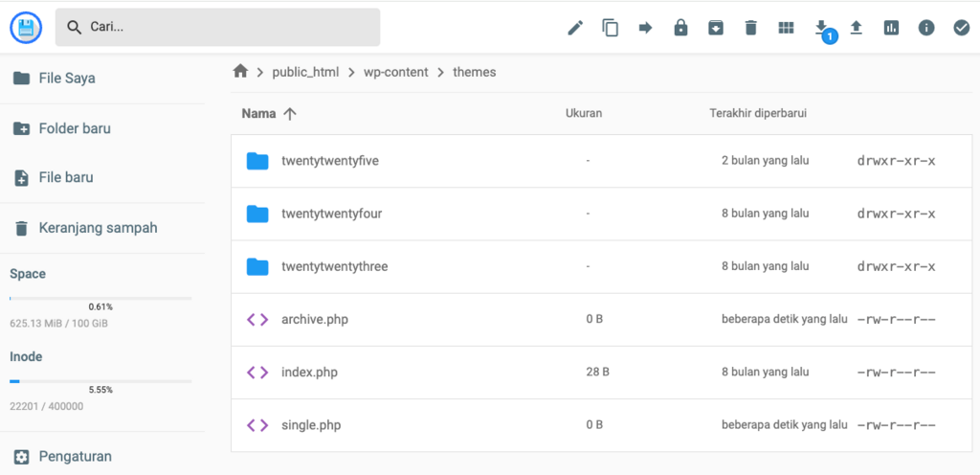Screen dimensions: 980x475
Task: Select the single.php file name
Action: (x=311, y=425)
